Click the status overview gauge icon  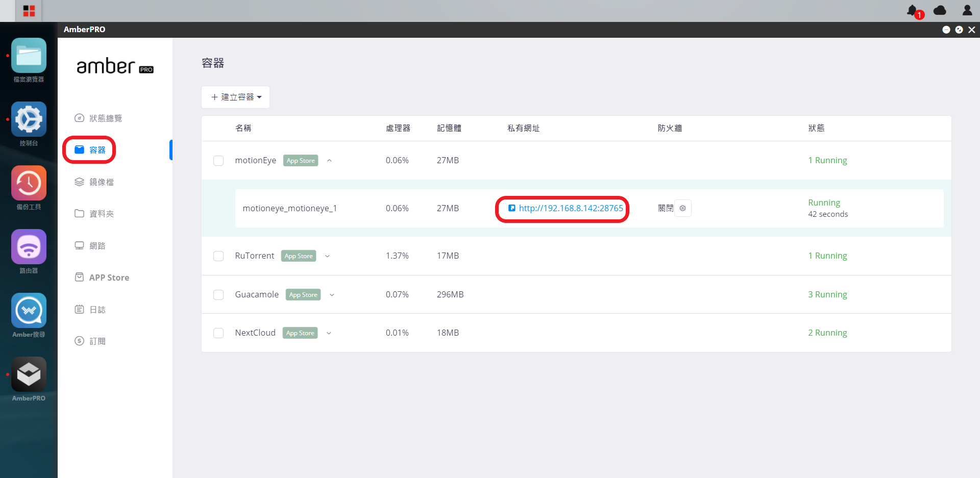pos(79,118)
